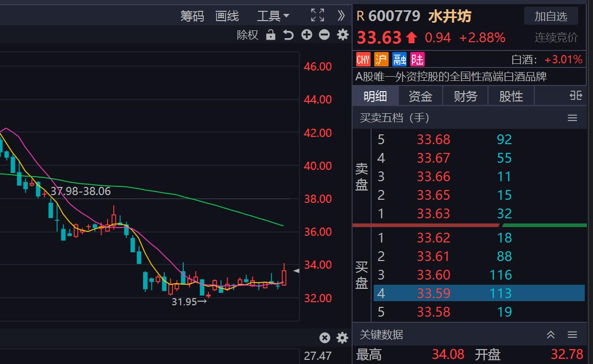Zoom out chart with minus icon
Viewport: 593px width, 364px height.
coord(324,35)
